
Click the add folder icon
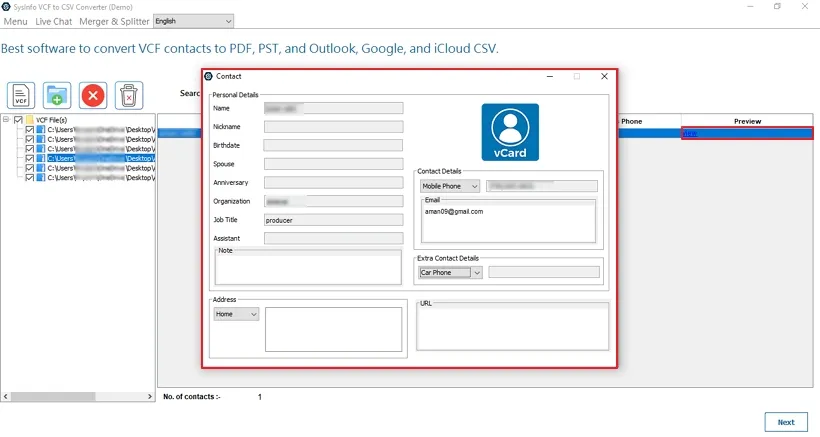click(x=57, y=95)
